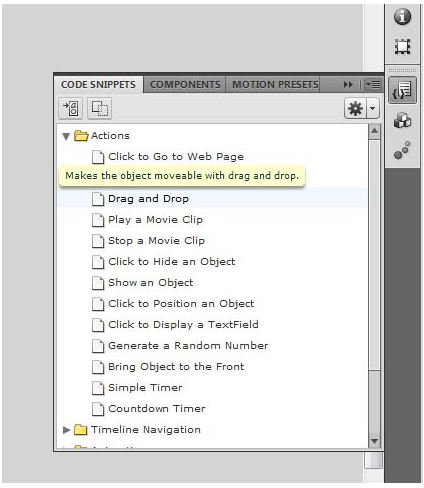Image resolution: width=424 pixels, height=488 pixels.
Task: Collapse the Actions folder
Action: [x=66, y=136]
